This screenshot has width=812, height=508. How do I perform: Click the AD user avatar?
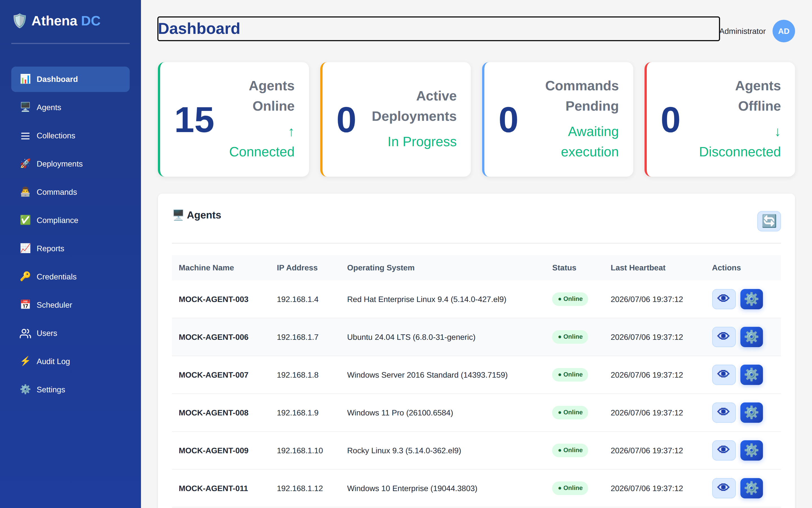784,31
